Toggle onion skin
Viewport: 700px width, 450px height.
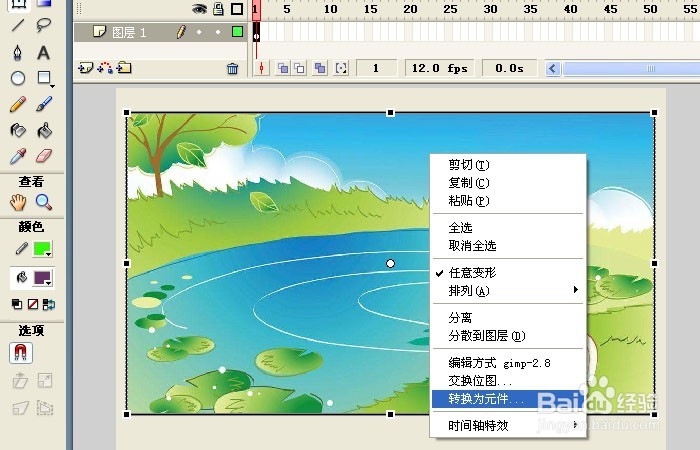(283, 68)
